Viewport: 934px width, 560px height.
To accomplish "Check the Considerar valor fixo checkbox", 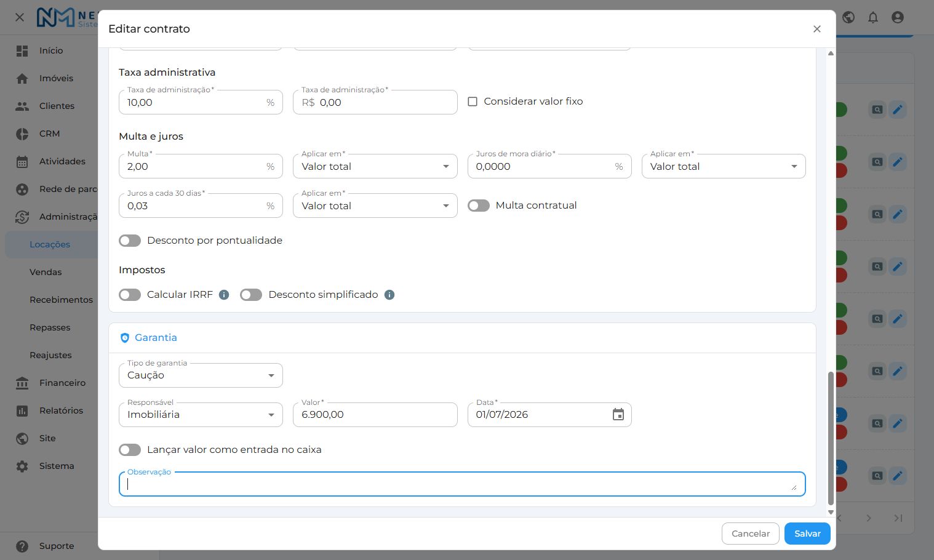I will coord(473,102).
